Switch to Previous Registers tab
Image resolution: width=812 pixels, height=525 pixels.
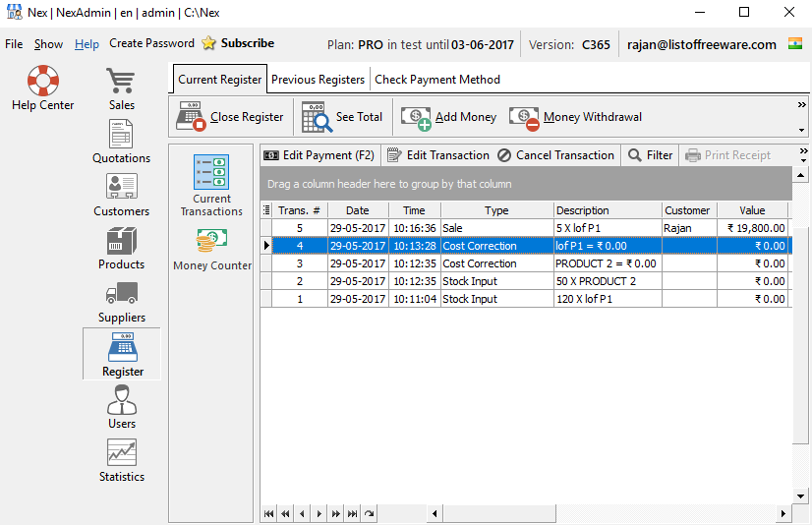318,80
